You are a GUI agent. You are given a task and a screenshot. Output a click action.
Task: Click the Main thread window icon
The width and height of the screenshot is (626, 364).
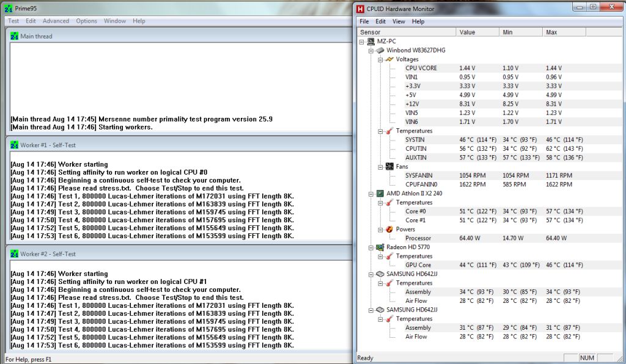click(15, 36)
